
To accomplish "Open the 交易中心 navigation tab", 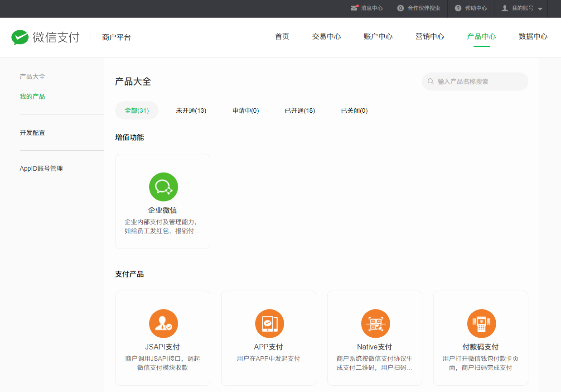I will (x=326, y=37).
